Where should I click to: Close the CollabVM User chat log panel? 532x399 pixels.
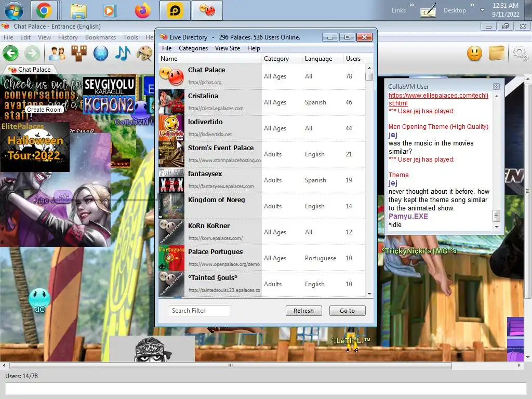496,87
